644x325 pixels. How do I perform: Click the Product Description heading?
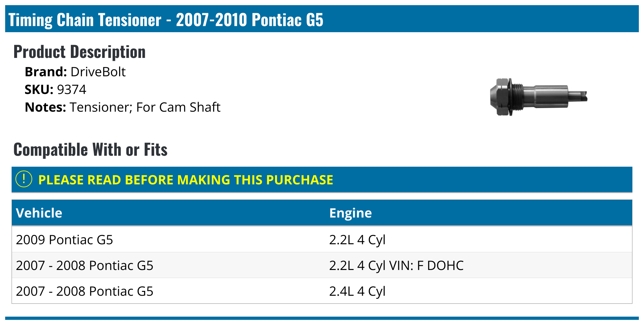(80, 52)
